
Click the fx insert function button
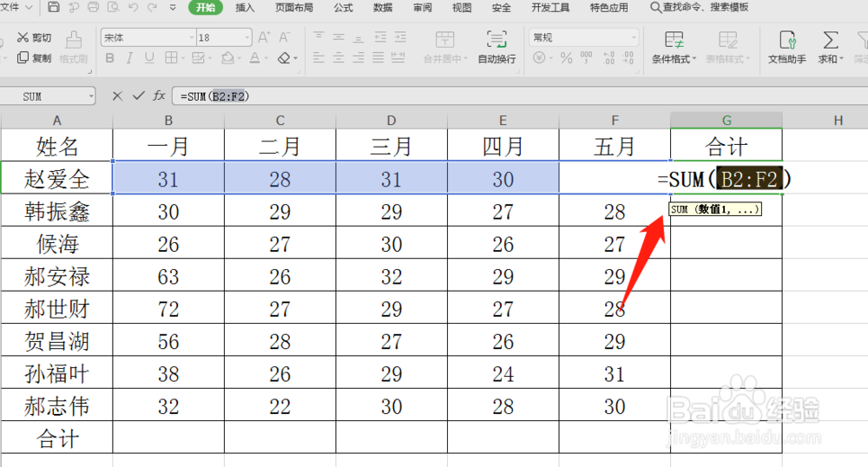[160, 96]
